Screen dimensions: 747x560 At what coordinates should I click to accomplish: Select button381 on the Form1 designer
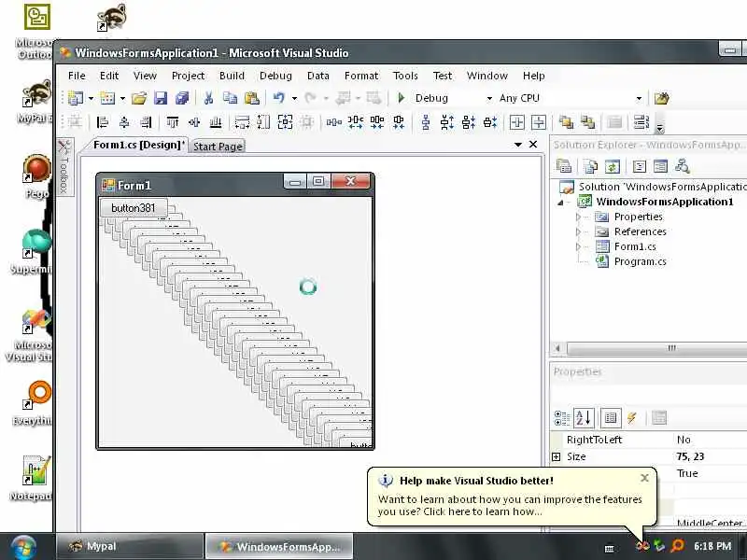(134, 208)
